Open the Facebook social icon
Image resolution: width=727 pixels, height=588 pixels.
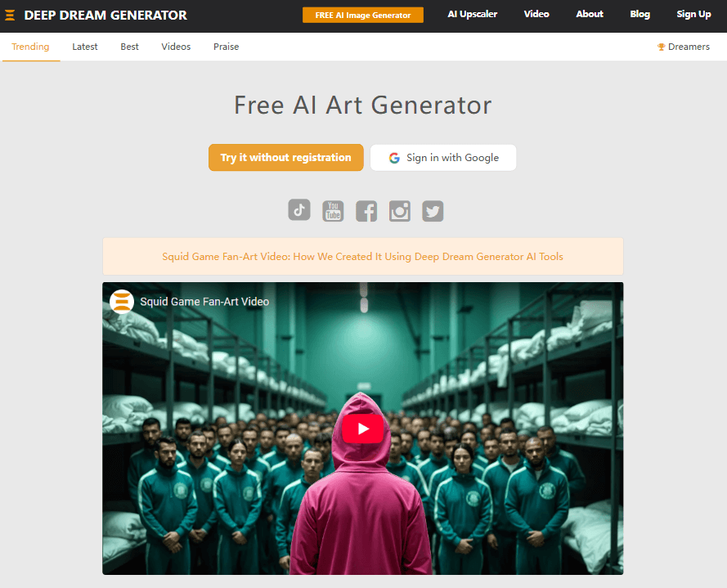[366, 211]
